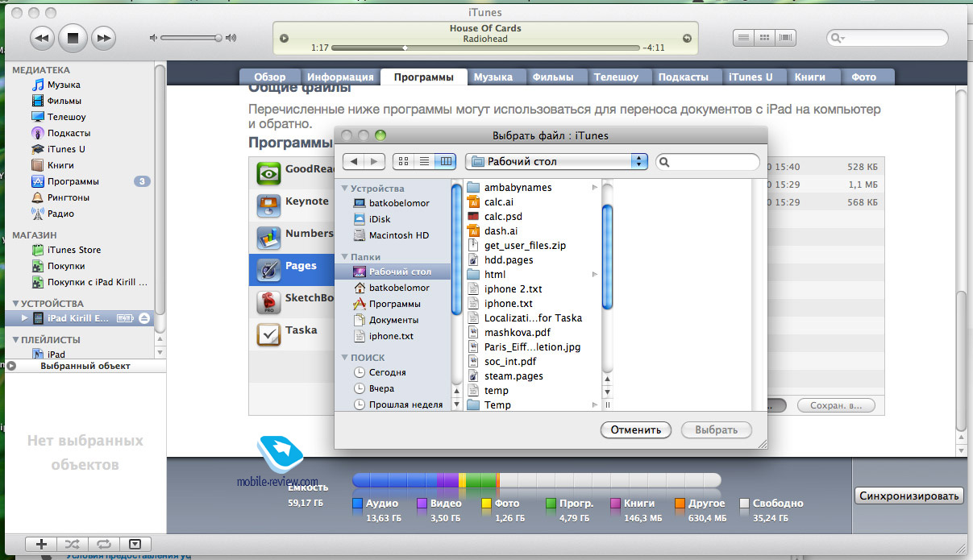Image resolution: width=973 pixels, height=560 pixels.
Task: Open Фильмы library in sidebar
Action: point(64,101)
